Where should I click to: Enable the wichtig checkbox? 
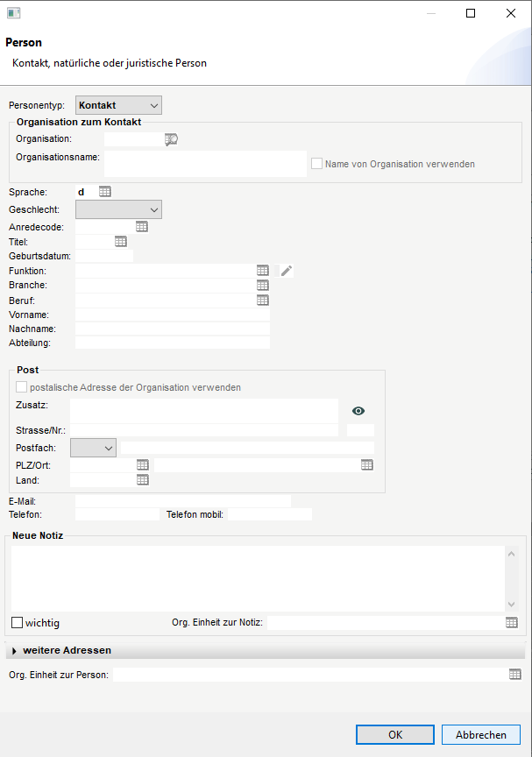(18, 623)
